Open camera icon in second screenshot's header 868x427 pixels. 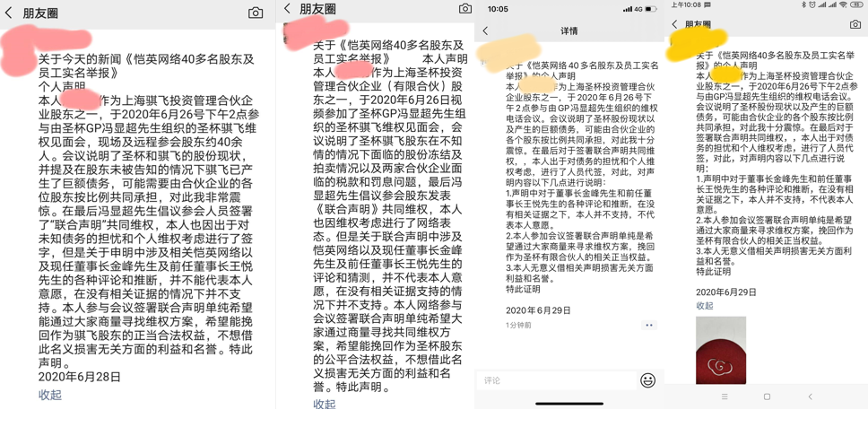coord(465,8)
